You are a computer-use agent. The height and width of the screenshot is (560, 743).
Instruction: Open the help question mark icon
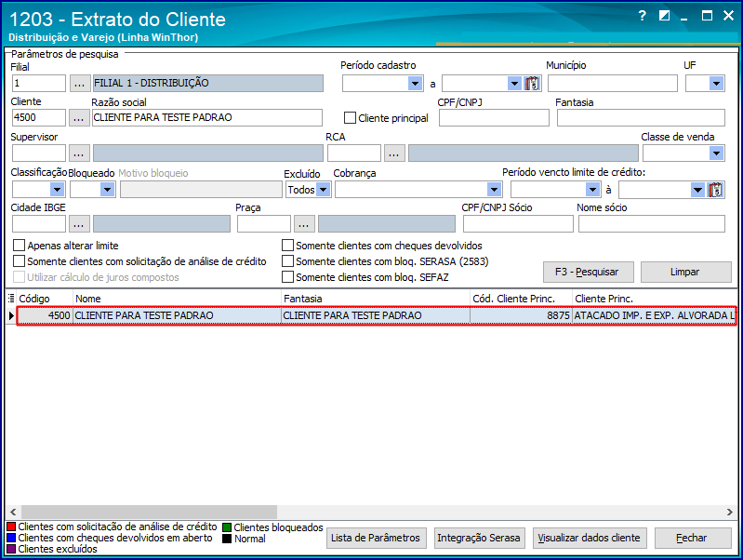(x=642, y=16)
